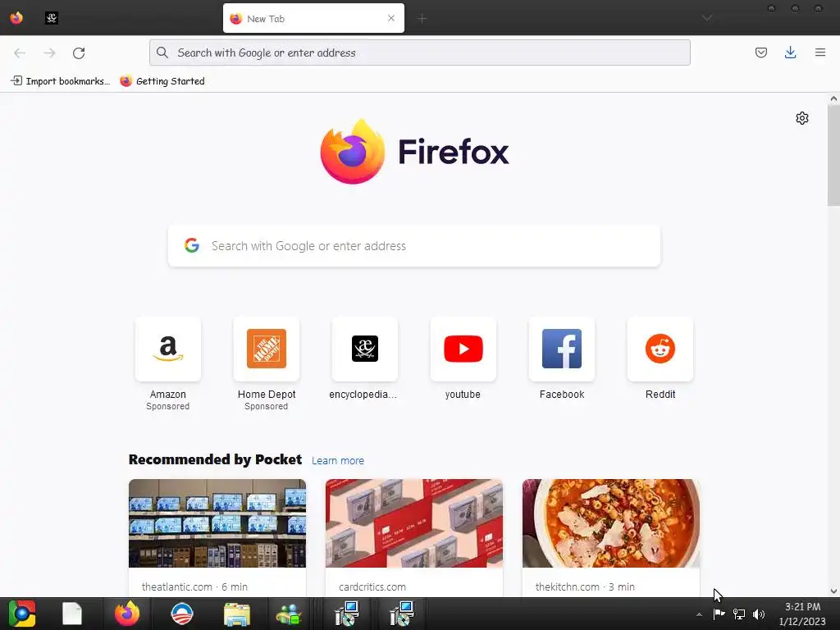Focus the address bar search field
This screenshot has height=630, width=840.
click(x=419, y=52)
